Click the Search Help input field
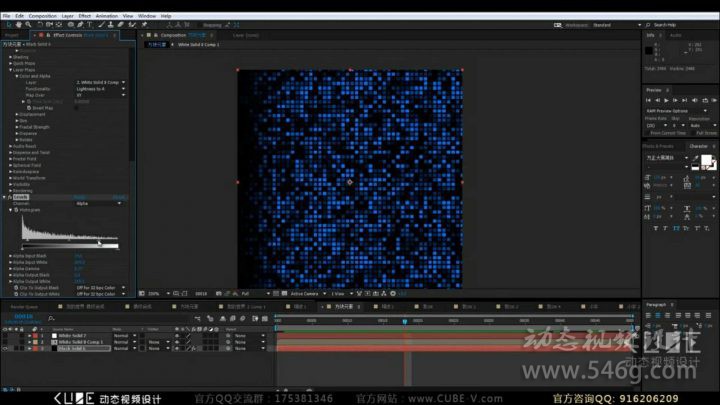 point(682,25)
